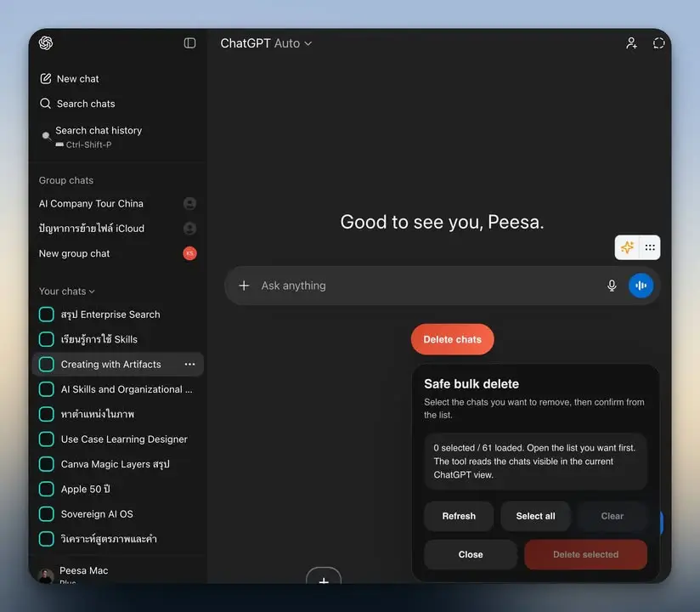Viewport: 700px width, 612px height.
Task: Click the ChatGPT logo icon
Action: [46, 42]
